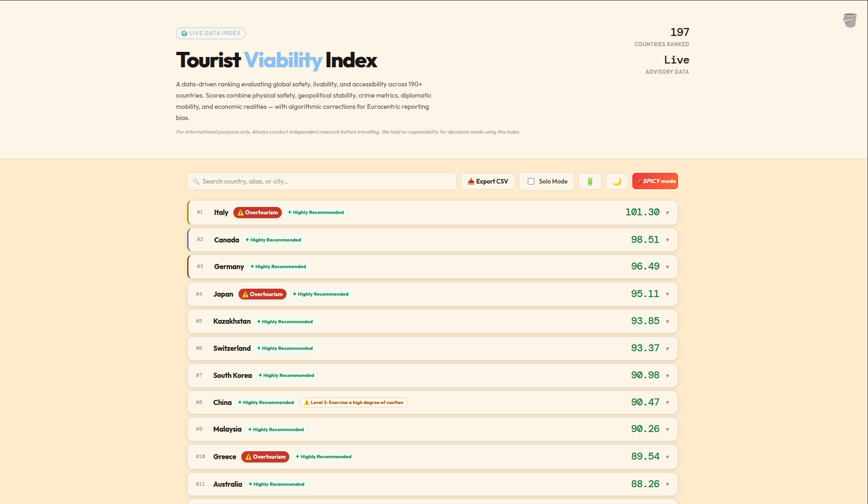Enable the Solo Mode checkbox

(531, 181)
